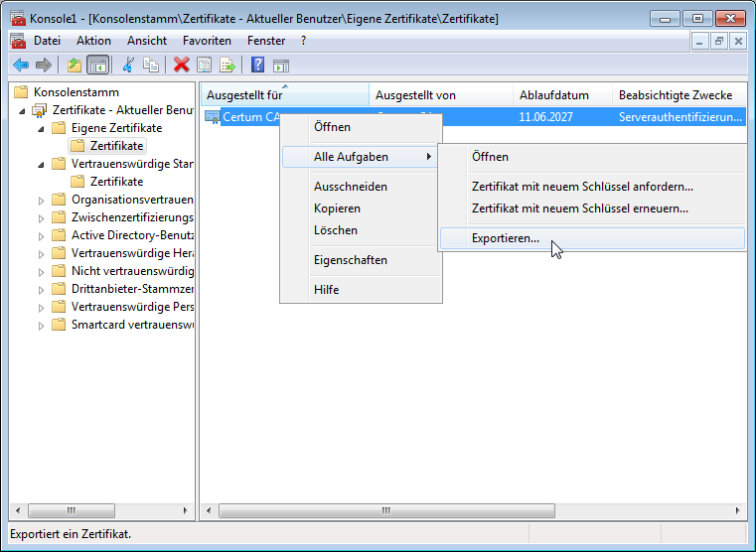Toggle the Show/Hide Console Tree icon
756x552 pixels.
pyautogui.click(x=97, y=66)
